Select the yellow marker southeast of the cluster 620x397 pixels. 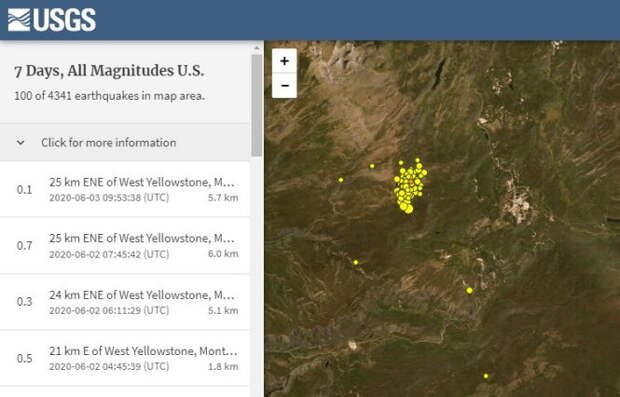click(469, 291)
